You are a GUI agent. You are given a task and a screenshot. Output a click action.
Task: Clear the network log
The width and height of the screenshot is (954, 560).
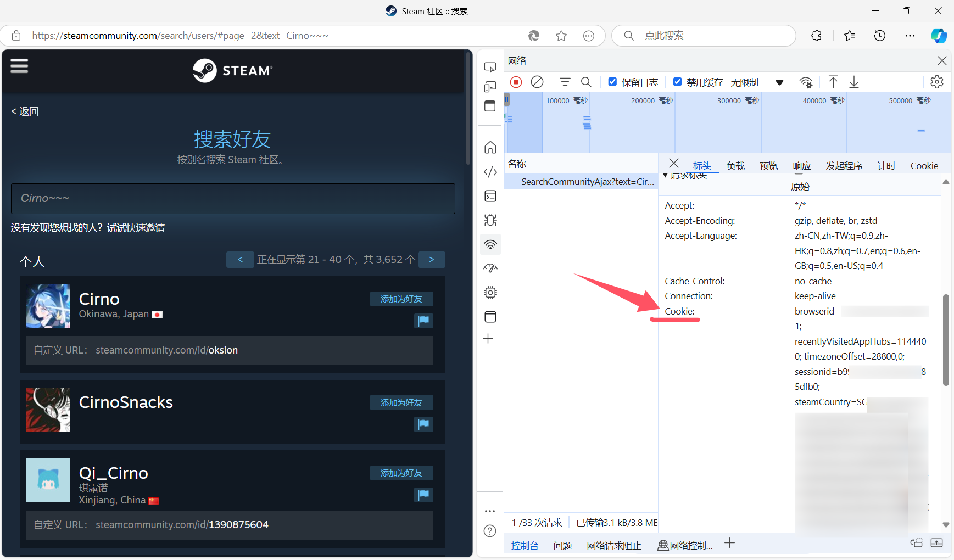pyautogui.click(x=537, y=82)
